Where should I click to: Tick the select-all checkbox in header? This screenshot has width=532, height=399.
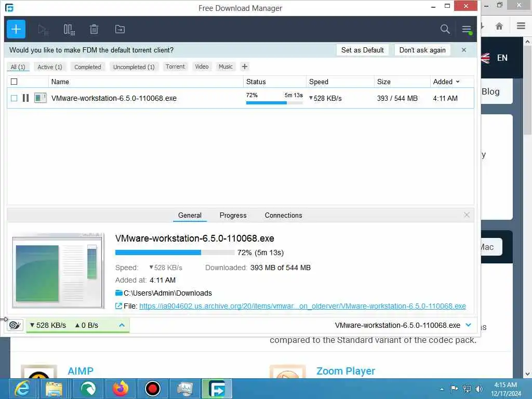(x=14, y=82)
